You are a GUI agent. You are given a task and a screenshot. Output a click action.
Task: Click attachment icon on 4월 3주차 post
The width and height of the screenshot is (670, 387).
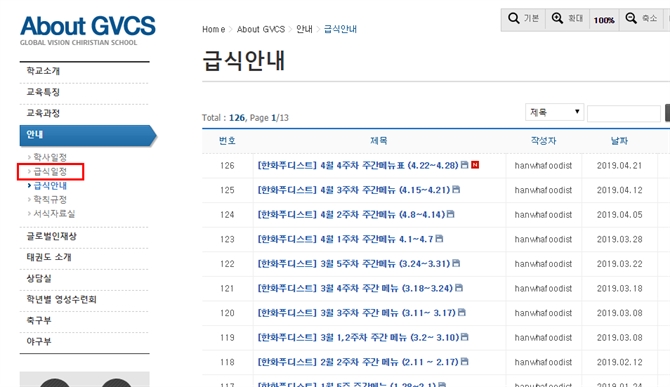[456, 189]
